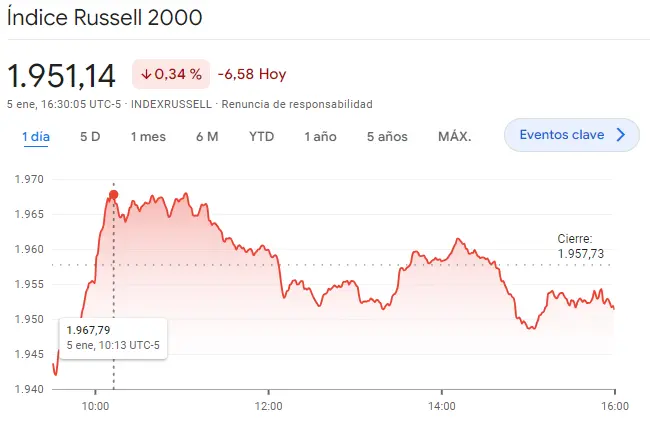Click the down arrow in the percentage badge

coord(145,74)
